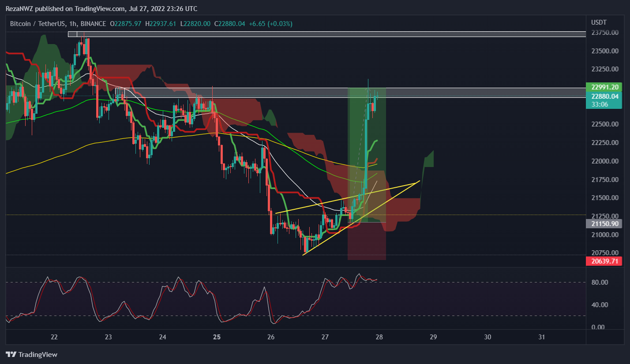
Task: Click the 21750.00 price axis label
Action: [x=604, y=180]
